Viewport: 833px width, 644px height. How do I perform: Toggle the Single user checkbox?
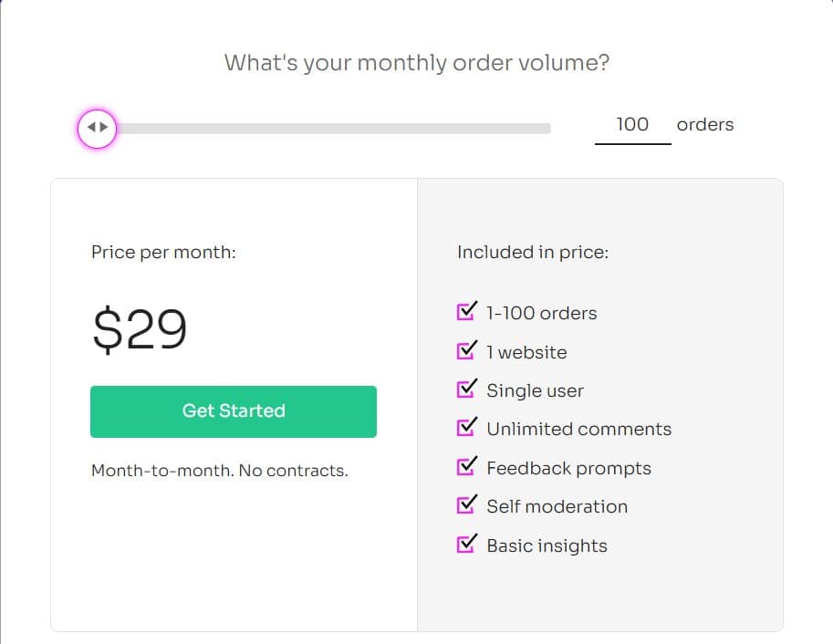[464, 390]
